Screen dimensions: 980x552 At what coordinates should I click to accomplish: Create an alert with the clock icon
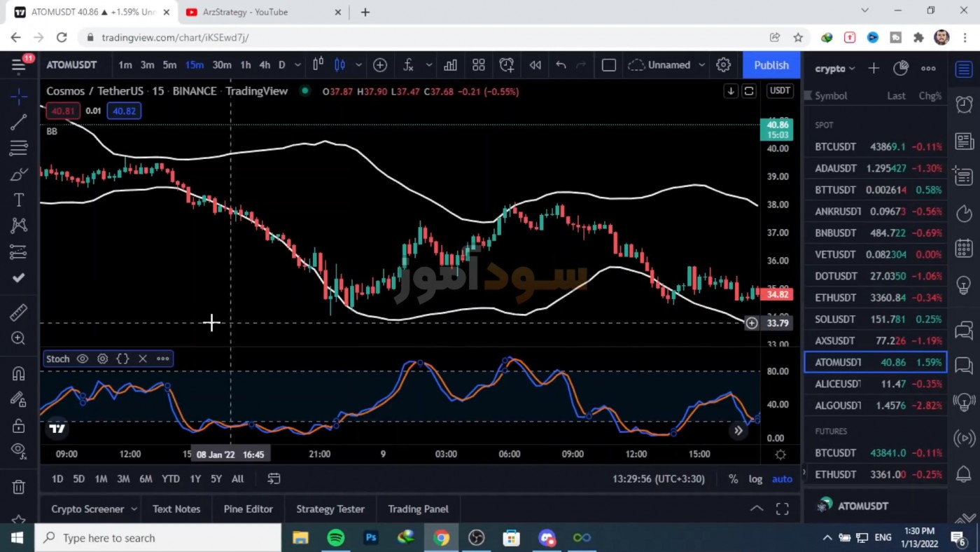507,65
